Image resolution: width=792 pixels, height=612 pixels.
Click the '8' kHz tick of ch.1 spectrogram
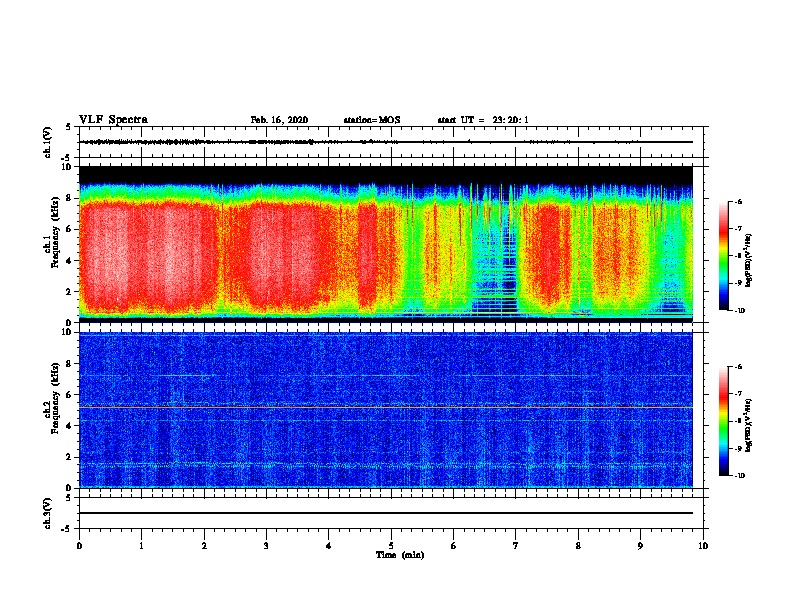click(70, 198)
